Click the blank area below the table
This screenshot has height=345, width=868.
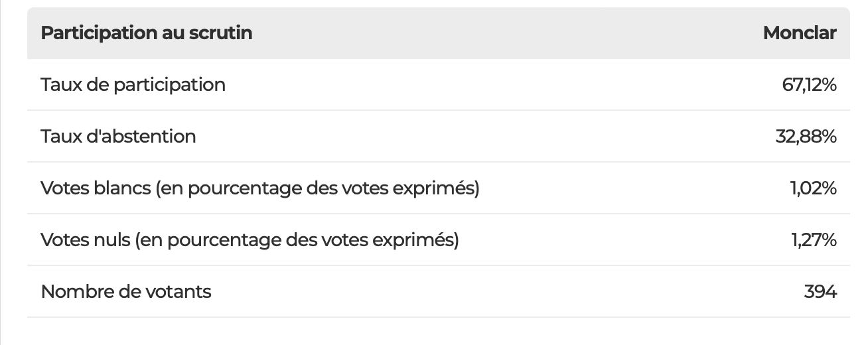(x=438, y=332)
